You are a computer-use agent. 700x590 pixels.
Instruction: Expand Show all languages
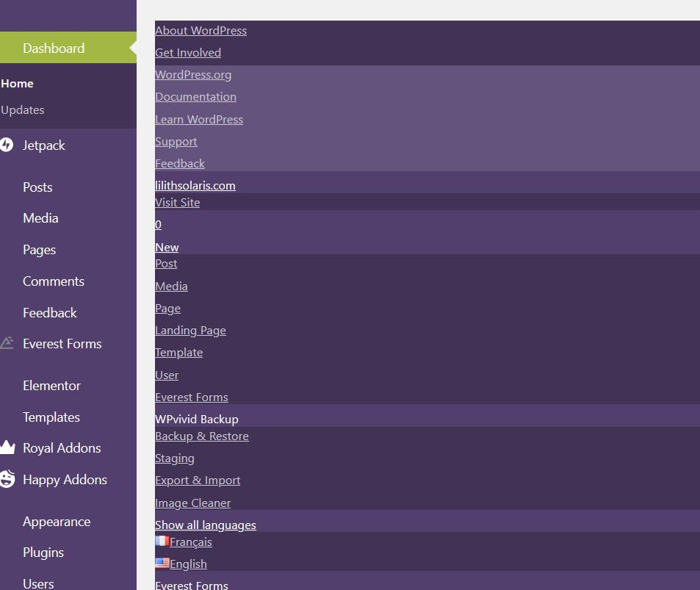pos(206,525)
